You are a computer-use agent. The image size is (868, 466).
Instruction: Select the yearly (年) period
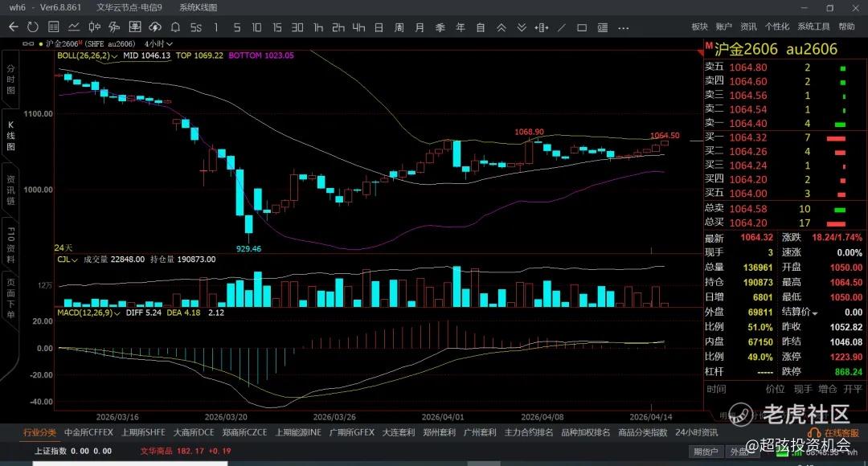click(x=460, y=27)
